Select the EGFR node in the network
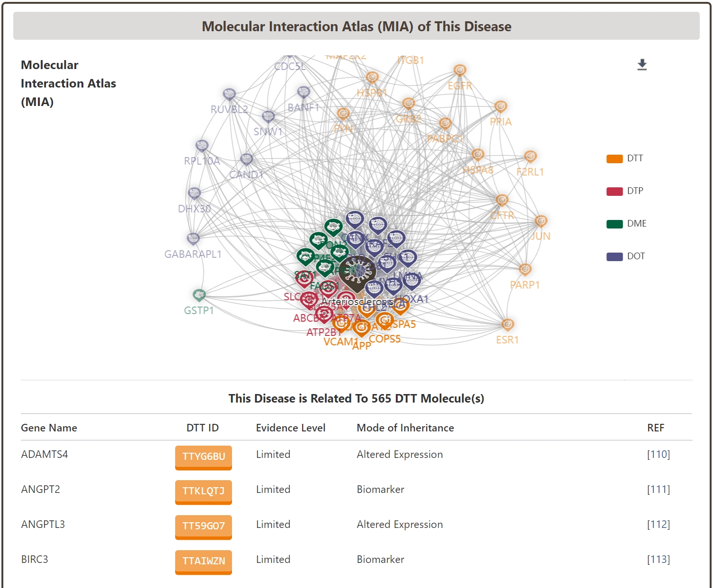 pos(460,71)
